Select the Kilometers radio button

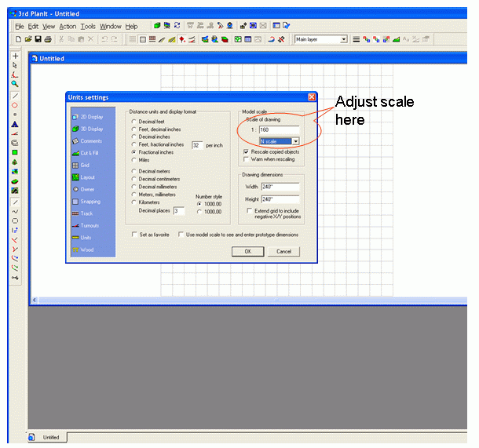coord(133,202)
